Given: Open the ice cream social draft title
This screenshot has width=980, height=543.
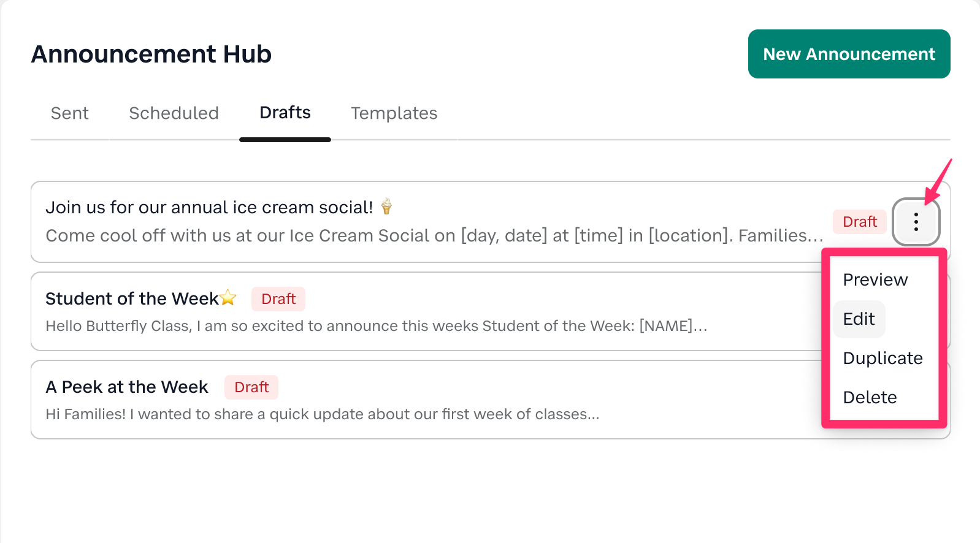Looking at the screenshot, I should click(x=209, y=207).
